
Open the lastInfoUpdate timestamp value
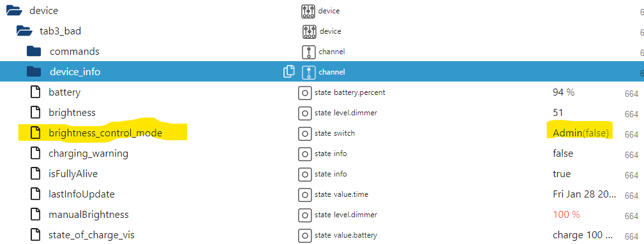click(585, 194)
